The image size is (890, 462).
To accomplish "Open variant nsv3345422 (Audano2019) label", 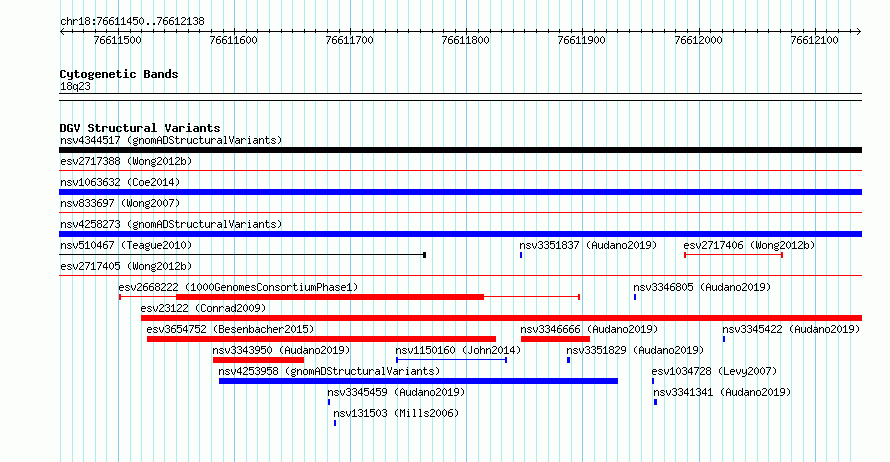I will [x=791, y=329].
